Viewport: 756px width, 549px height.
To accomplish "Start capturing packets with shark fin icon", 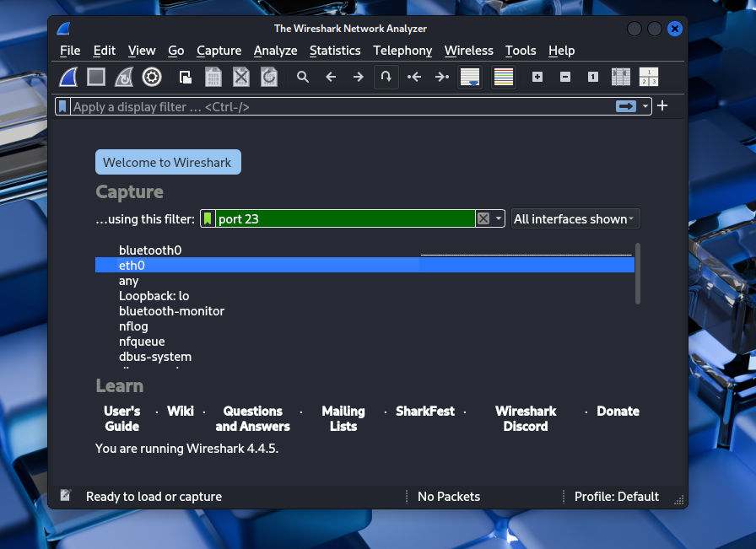I will coord(68,77).
